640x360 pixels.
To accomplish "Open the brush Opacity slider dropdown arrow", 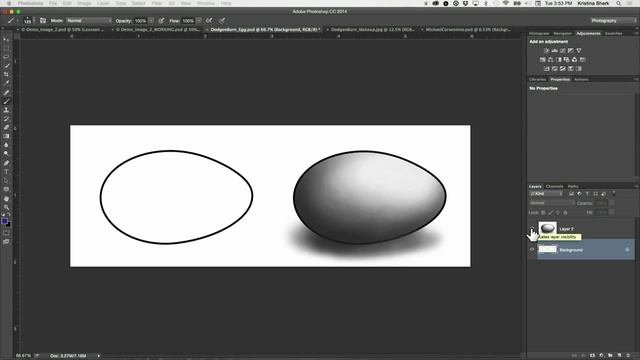I will pos(151,20).
